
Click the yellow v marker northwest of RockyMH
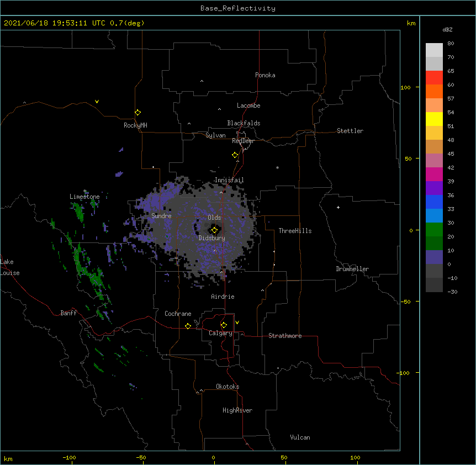tap(97, 102)
